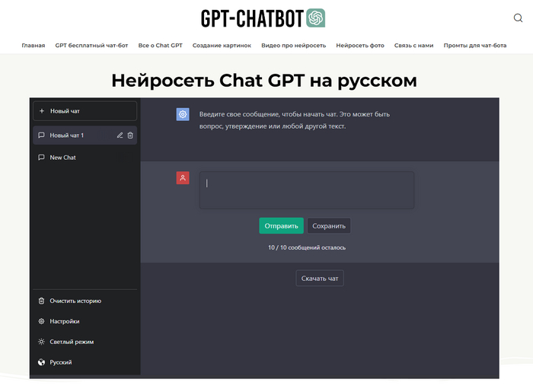Open Видео про нейросеть page
Viewport: 533px width, 392px height.
pyautogui.click(x=293, y=45)
